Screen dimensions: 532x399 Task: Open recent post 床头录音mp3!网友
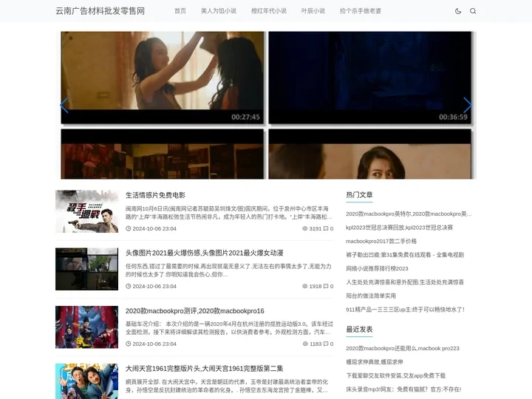(403, 389)
